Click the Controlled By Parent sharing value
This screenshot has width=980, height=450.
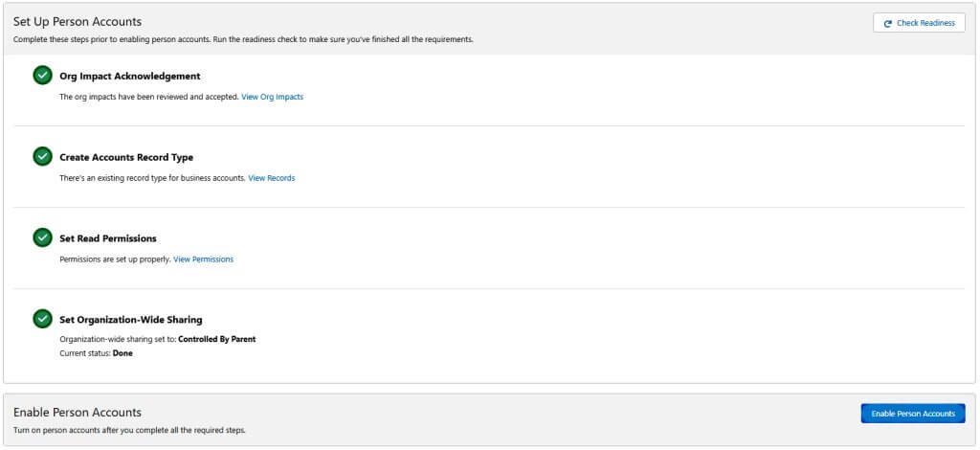[217, 339]
